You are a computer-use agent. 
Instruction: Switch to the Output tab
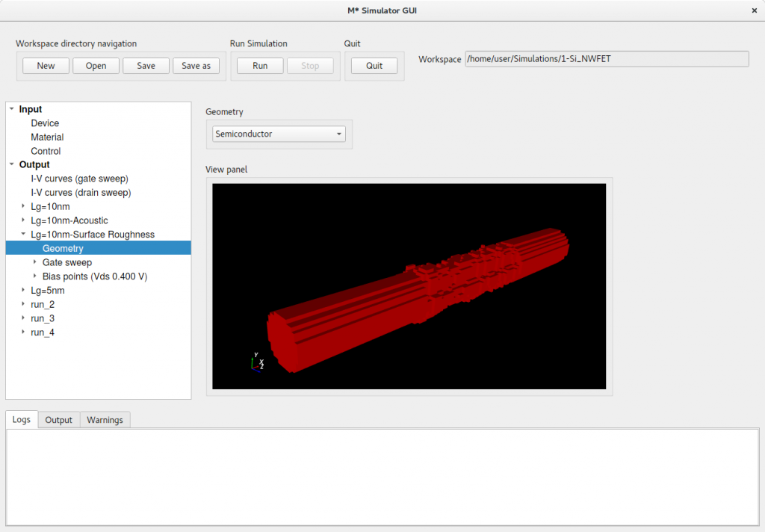click(x=58, y=420)
